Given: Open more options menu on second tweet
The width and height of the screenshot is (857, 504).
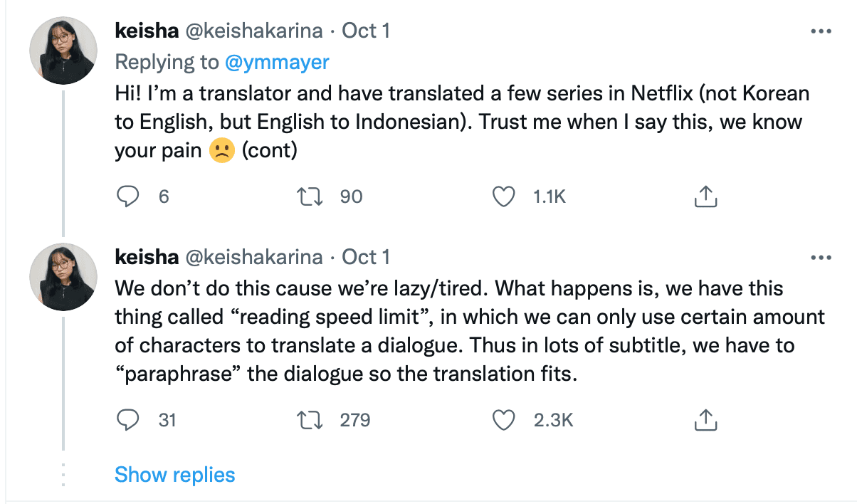Looking at the screenshot, I should [x=821, y=257].
